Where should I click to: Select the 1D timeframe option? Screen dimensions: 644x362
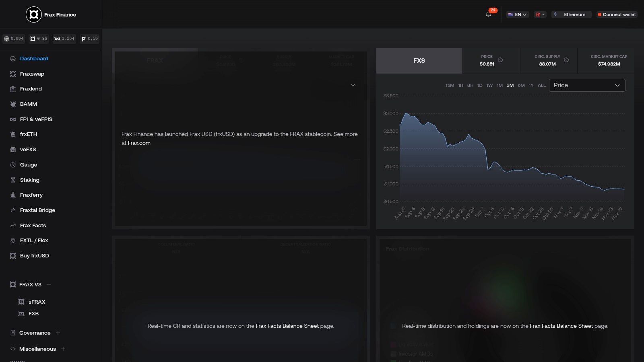pyautogui.click(x=480, y=85)
